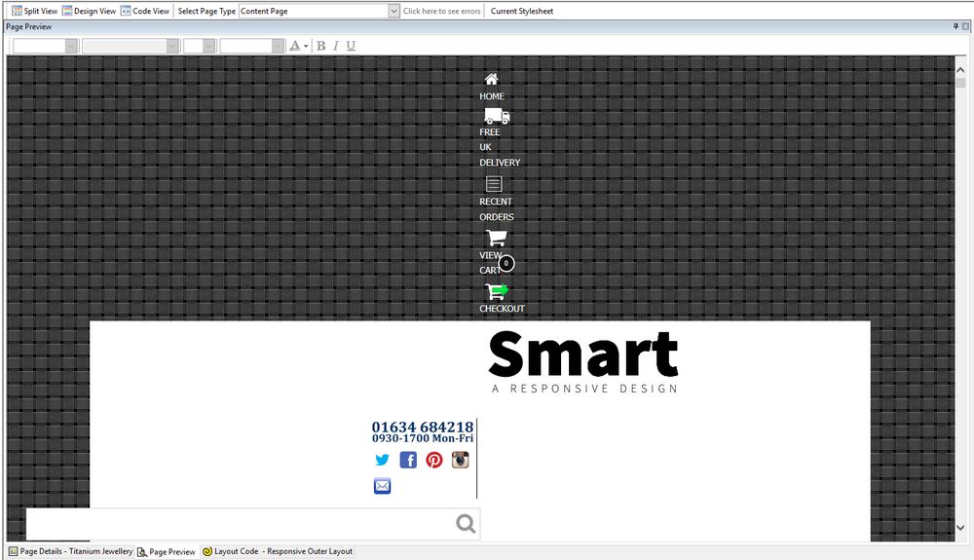Switch to Split View
This screenshot has width=974, height=560.
(34, 11)
